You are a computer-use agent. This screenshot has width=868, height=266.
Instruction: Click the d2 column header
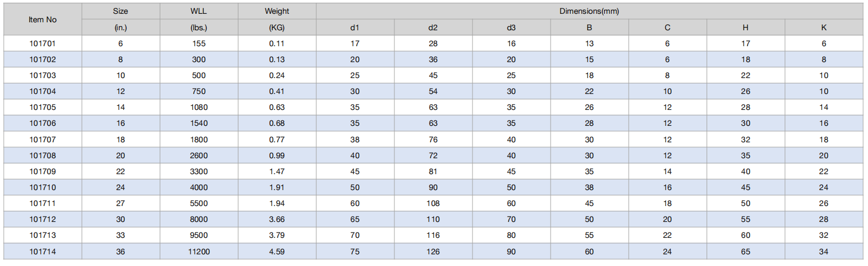tap(433, 28)
